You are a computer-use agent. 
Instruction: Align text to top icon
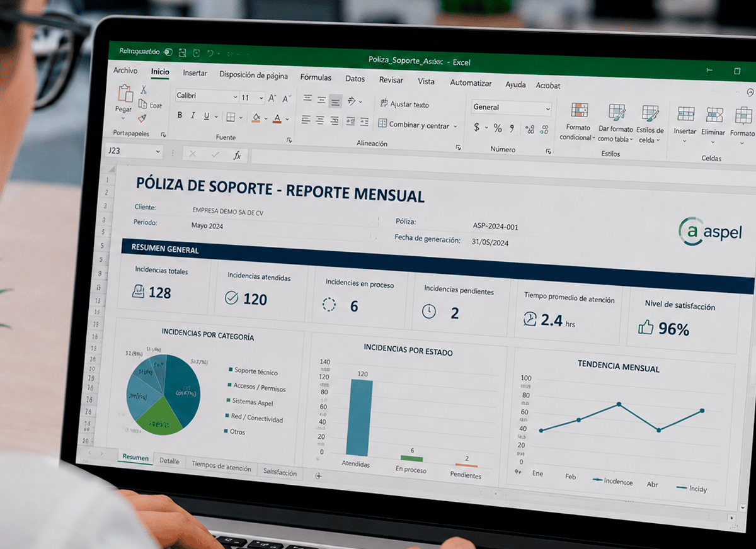click(307, 99)
